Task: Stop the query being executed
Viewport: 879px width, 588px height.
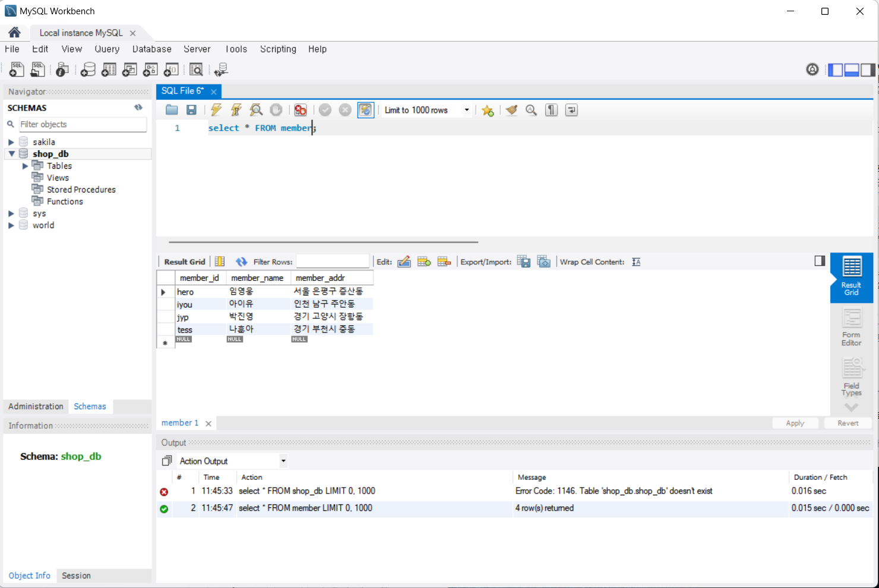Action: (276, 110)
